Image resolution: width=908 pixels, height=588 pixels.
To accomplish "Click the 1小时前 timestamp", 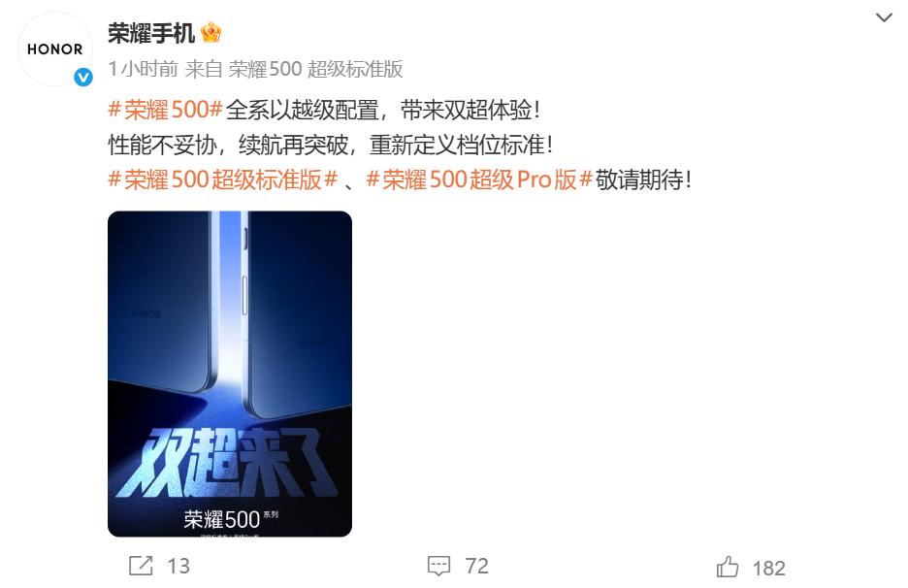I will click(143, 69).
